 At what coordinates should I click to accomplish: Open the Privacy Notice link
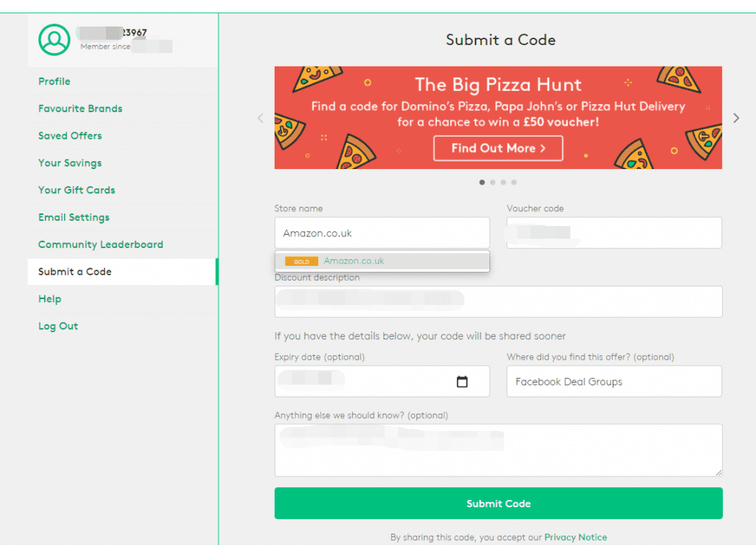tap(576, 538)
